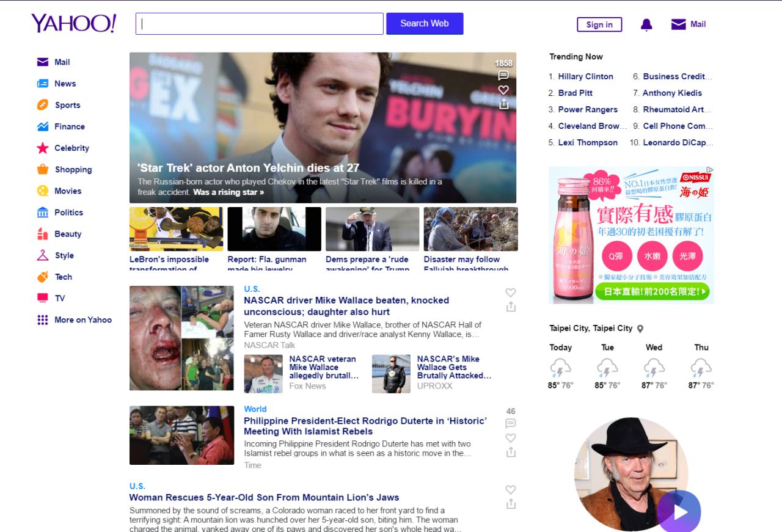Click the AdChoices icon on the advertisement
The image size is (782, 532).
709,170
